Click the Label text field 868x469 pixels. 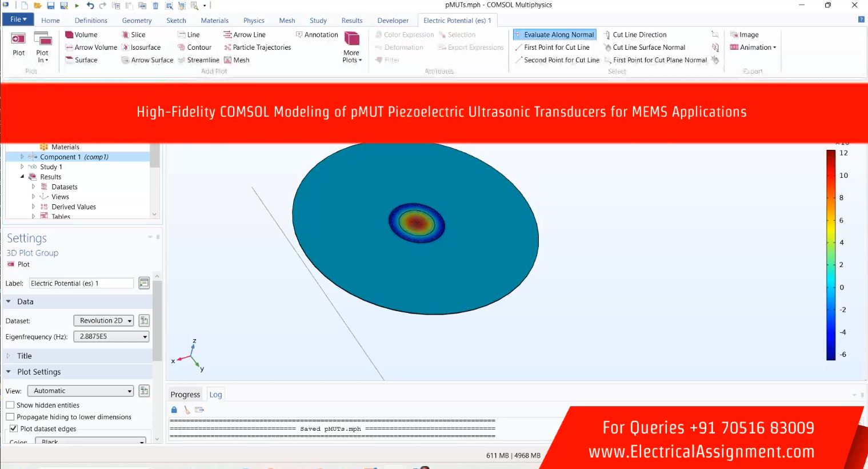click(x=81, y=283)
